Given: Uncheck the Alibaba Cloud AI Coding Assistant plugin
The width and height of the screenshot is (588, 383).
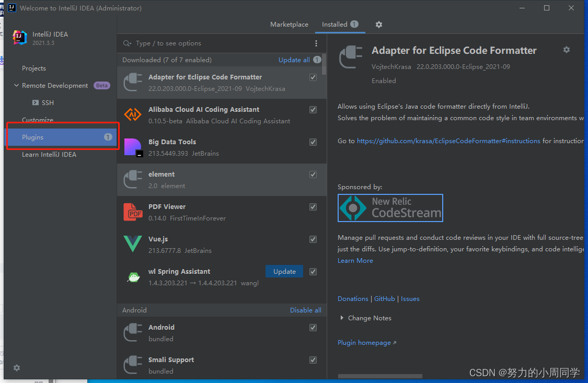Looking at the screenshot, I should [313, 110].
